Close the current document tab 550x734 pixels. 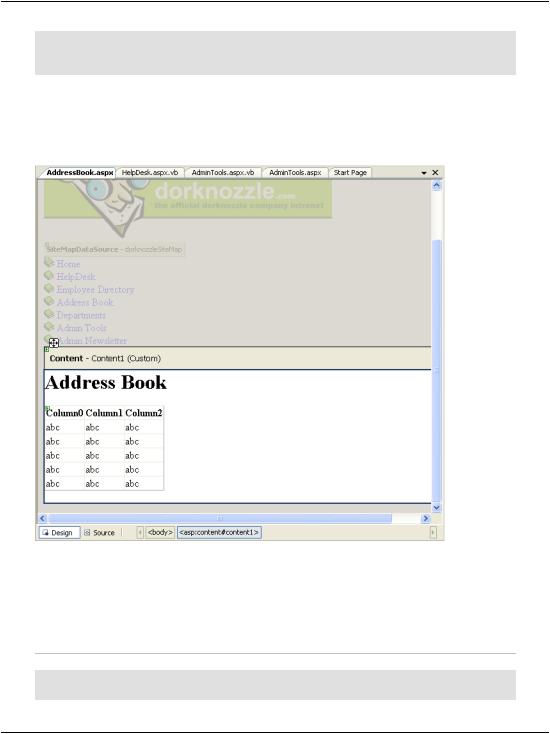[x=435, y=173]
